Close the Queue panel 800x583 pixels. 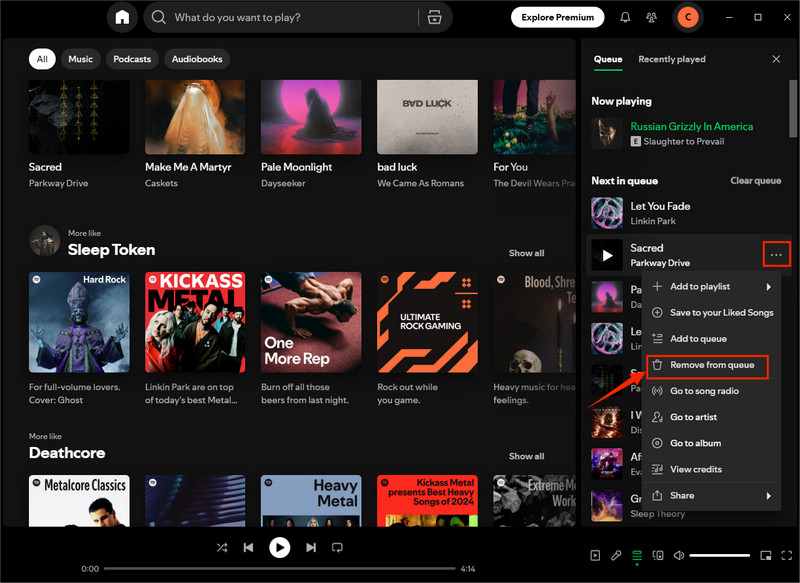pyautogui.click(x=776, y=59)
